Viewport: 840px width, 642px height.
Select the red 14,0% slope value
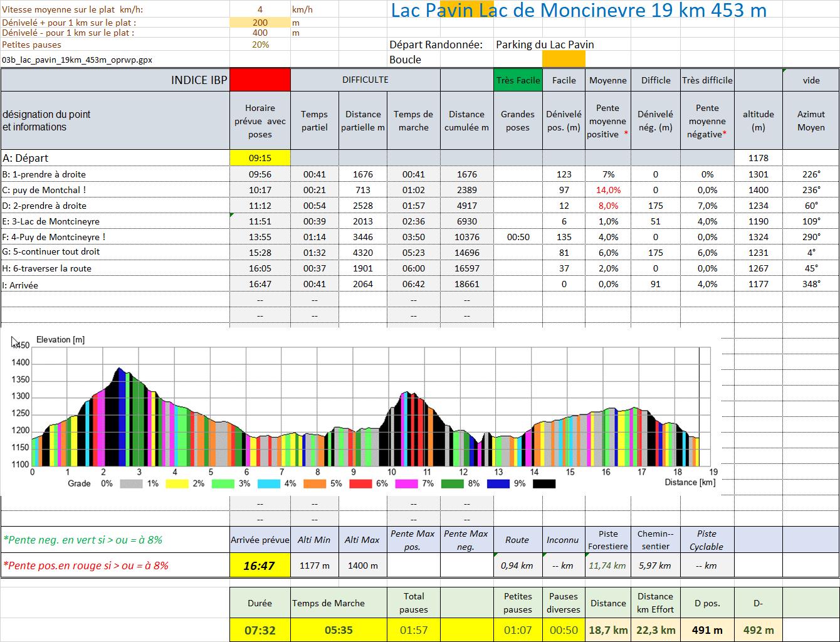607,190
